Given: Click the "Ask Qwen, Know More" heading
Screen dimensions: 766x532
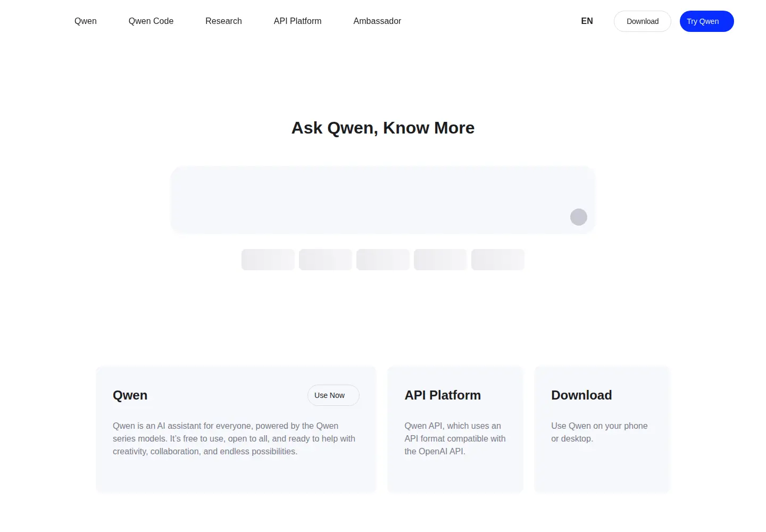Looking at the screenshot, I should [383, 128].
